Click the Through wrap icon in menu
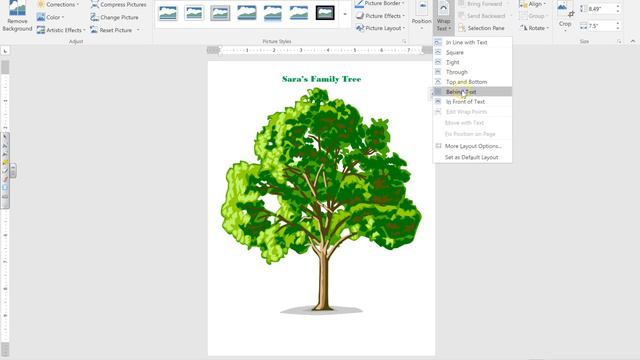The height and width of the screenshot is (360, 640). click(438, 72)
